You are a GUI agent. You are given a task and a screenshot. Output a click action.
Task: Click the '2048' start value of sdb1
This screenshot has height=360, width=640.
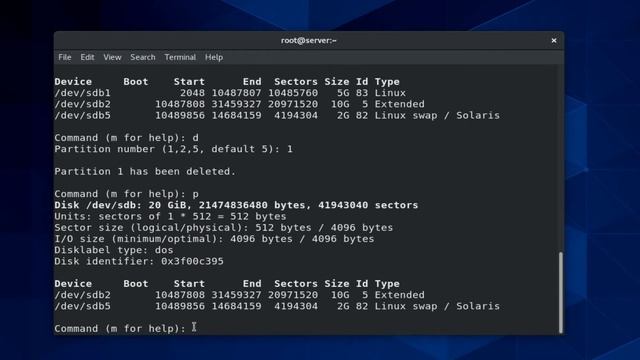[192, 93]
